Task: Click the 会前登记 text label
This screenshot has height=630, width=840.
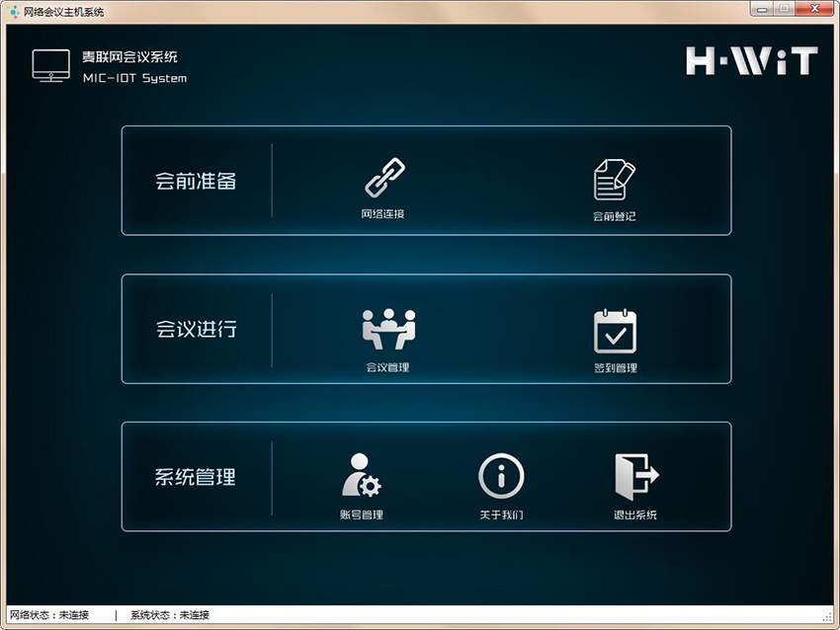Action: [614, 216]
